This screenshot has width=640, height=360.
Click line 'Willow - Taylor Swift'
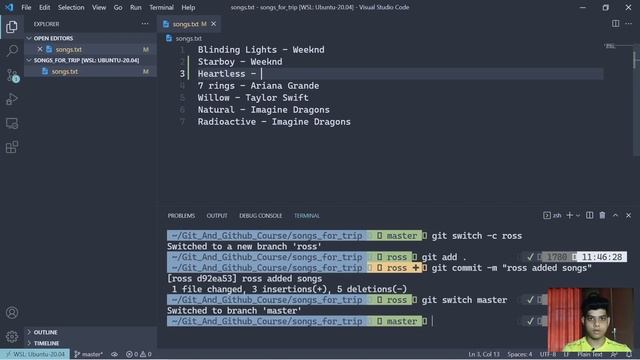pyautogui.click(x=253, y=98)
